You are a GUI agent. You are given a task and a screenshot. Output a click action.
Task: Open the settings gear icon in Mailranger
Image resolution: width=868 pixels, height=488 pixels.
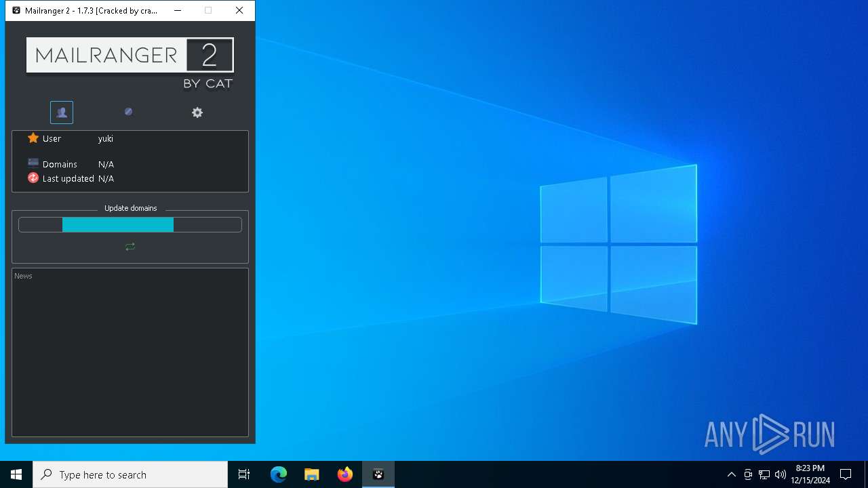point(197,113)
